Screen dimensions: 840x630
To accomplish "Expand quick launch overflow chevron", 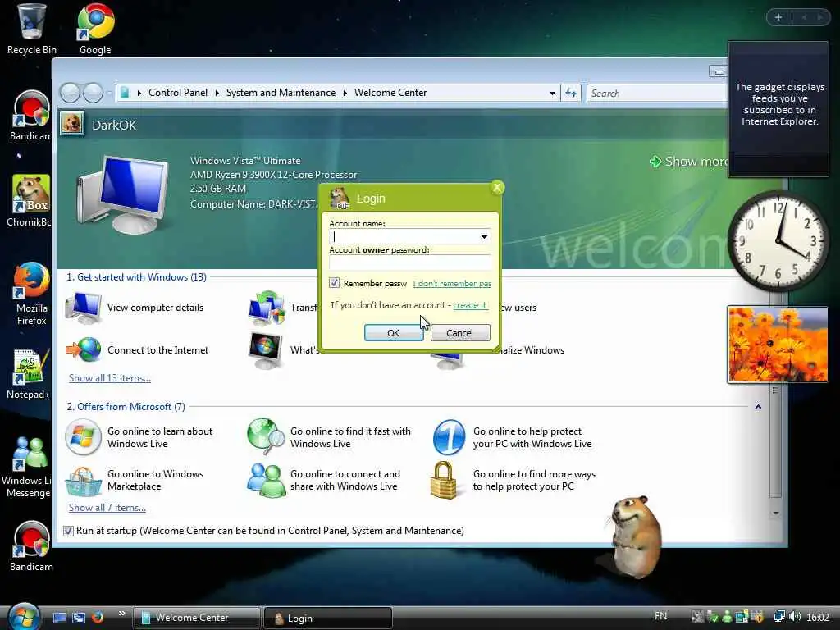I will coord(121,614).
